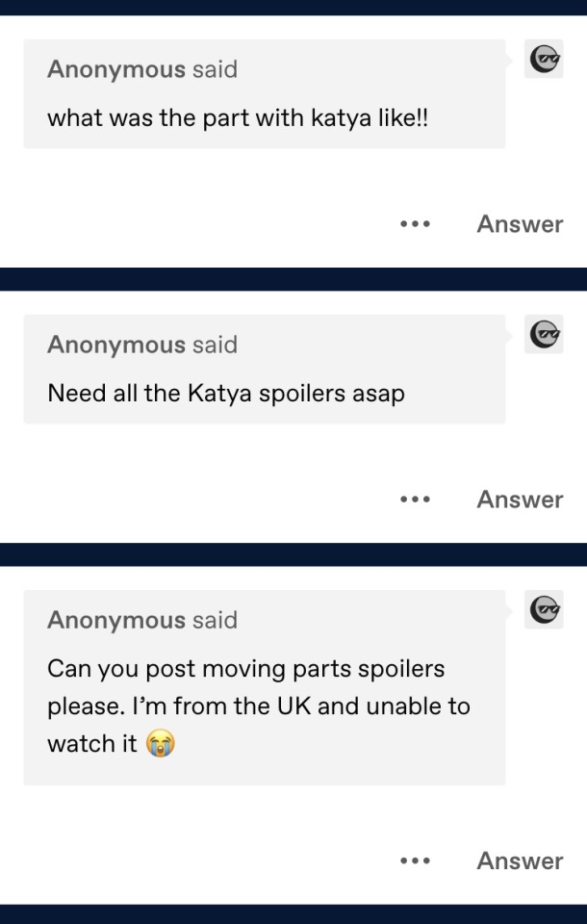Image resolution: width=587 pixels, height=924 pixels.
Task: Click the word 'said' in the moving parts ask
Action: (215, 620)
